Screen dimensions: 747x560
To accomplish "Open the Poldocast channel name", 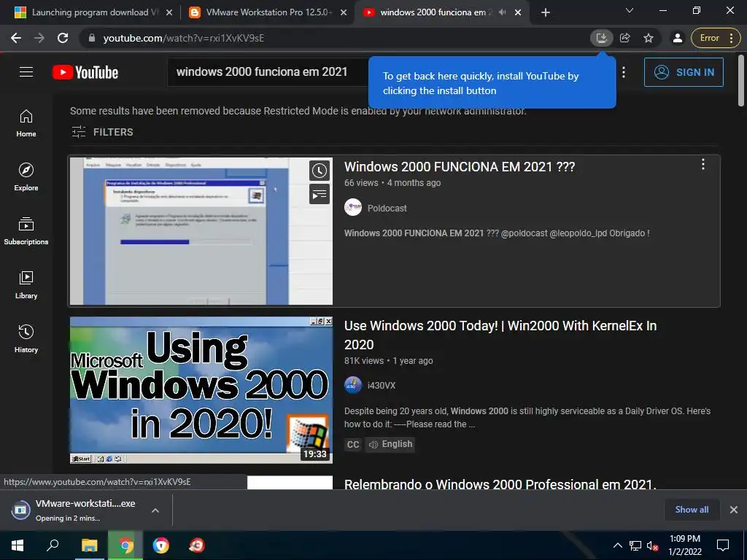I will tap(387, 208).
